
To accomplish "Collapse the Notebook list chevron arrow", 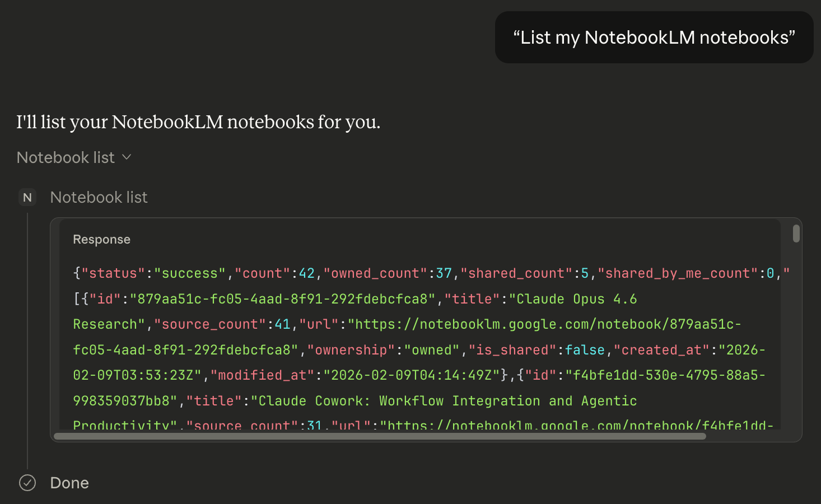I will tap(127, 157).
